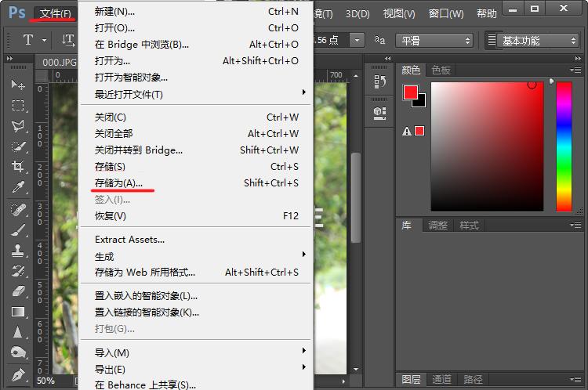Switch to the 路径 tab
Screen dimensions: 588x390
(x=473, y=379)
